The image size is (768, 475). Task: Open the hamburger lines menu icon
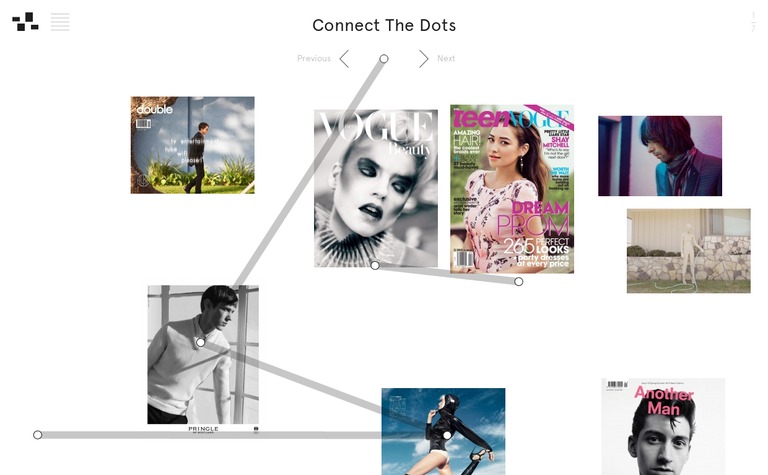tap(60, 22)
